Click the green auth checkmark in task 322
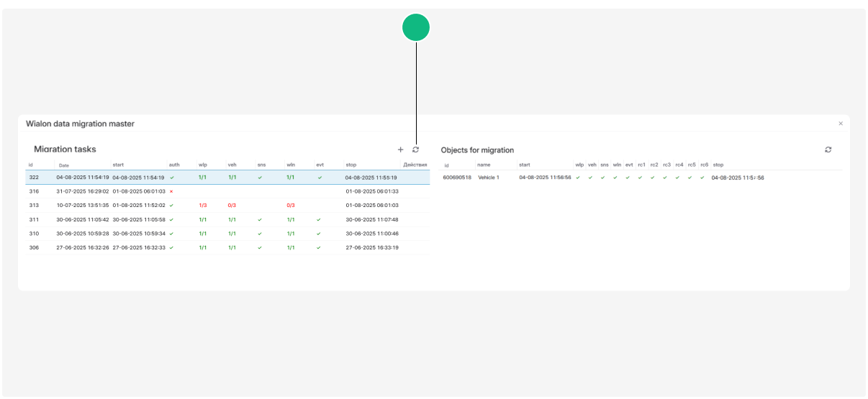This screenshot has height=399, width=868. [171, 178]
